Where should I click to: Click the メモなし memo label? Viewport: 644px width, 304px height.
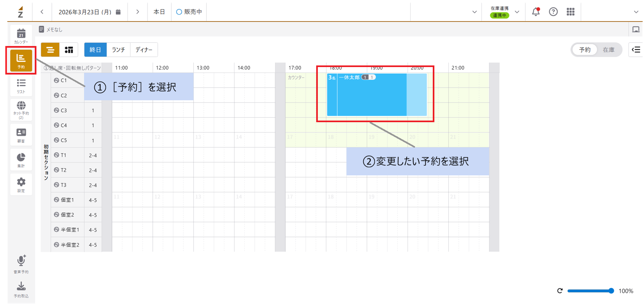[54, 30]
